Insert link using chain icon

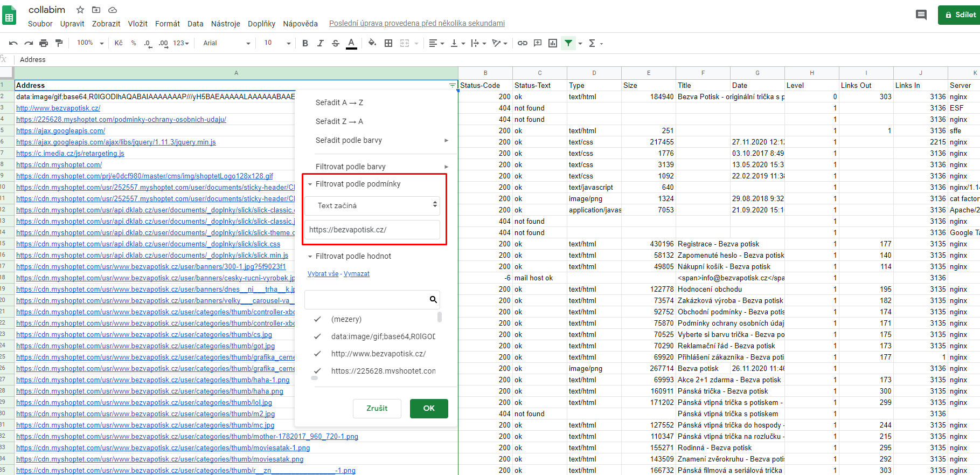tap(523, 43)
